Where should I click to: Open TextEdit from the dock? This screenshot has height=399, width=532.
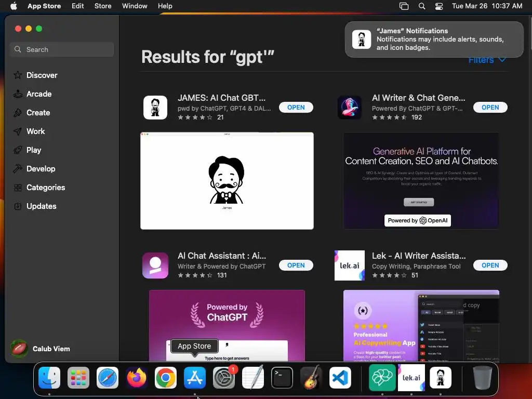click(253, 378)
